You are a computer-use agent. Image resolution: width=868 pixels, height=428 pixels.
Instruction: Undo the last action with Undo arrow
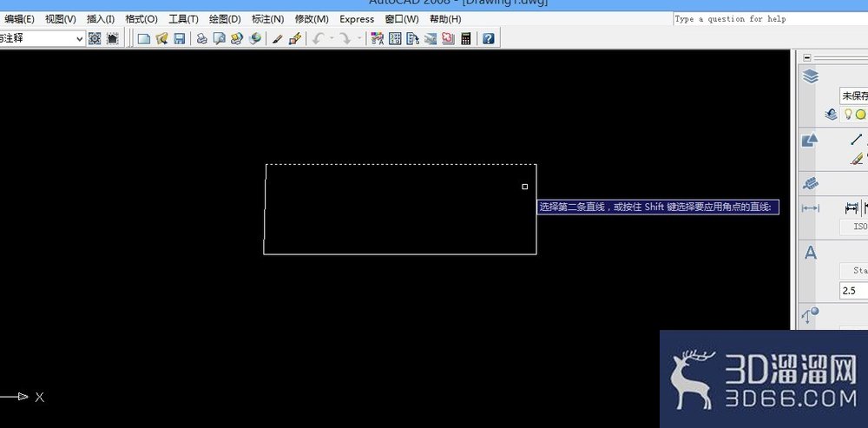(319, 38)
